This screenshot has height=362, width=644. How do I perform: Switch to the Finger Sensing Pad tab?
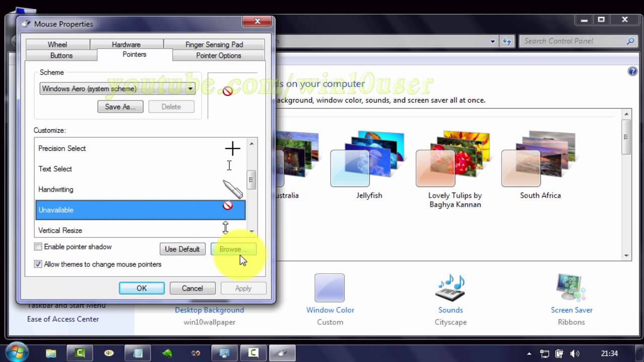(214, 44)
